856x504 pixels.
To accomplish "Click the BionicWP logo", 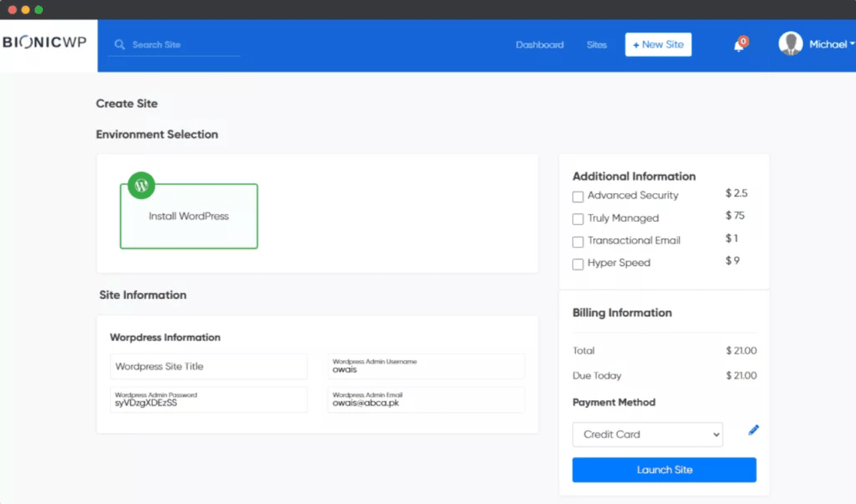I will (x=44, y=43).
